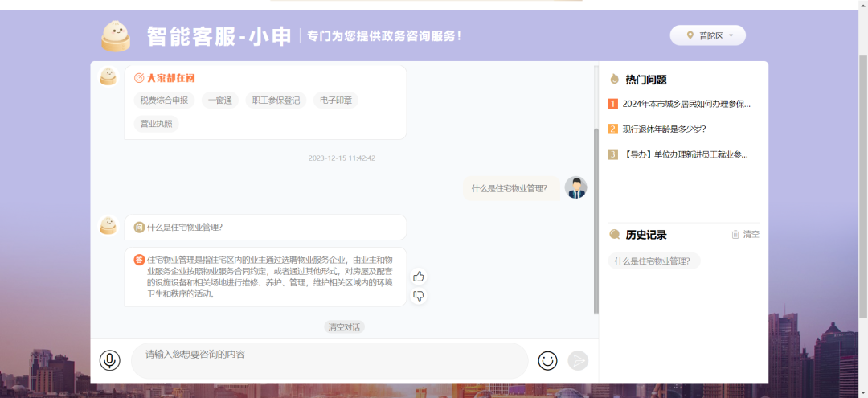Choose the 电子印章 tag
Viewport: 868px width, 398px height.
(335, 101)
